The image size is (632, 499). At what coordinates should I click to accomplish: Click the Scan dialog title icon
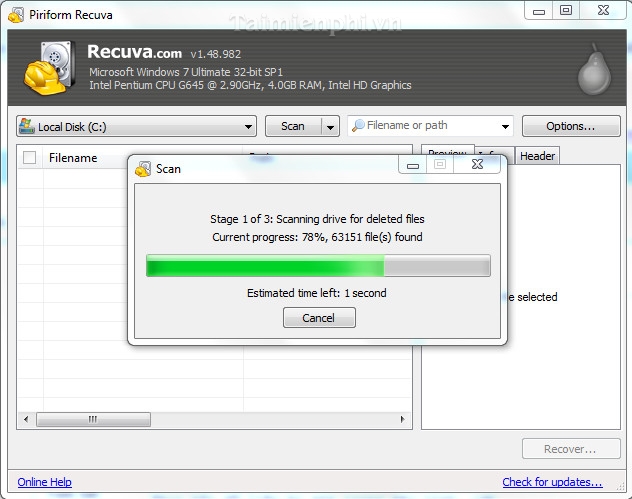pyautogui.click(x=143, y=168)
